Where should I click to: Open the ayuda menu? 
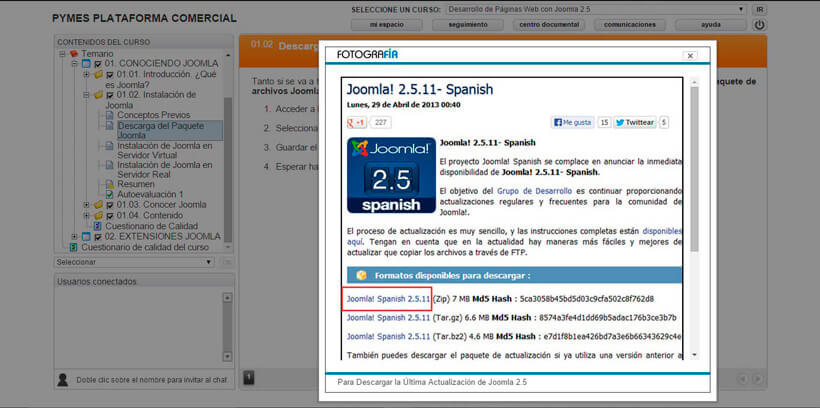pyautogui.click(x=711, y=25)
